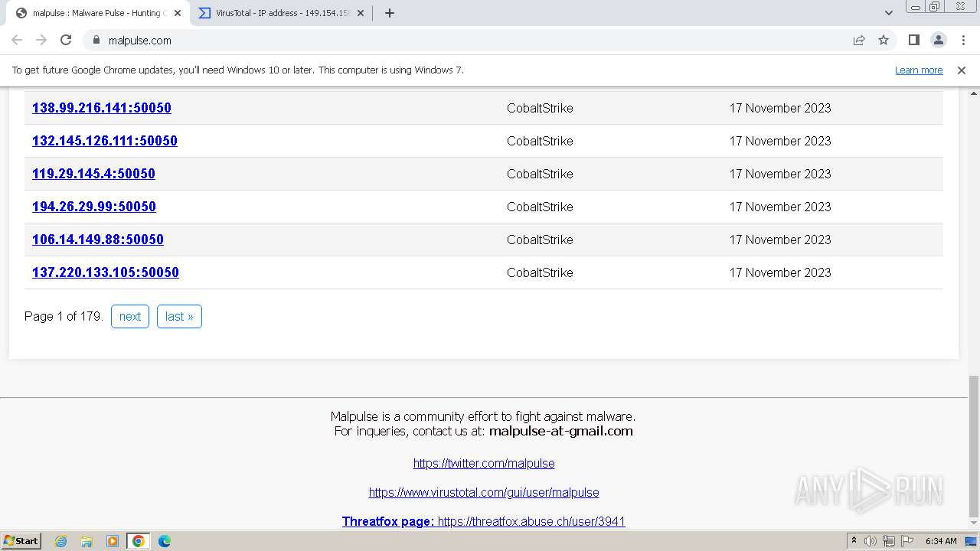Screen dimensions: 980x551
Task: Launch Microsoft Edge from the taskbar
Action: (x=165, y=541)
